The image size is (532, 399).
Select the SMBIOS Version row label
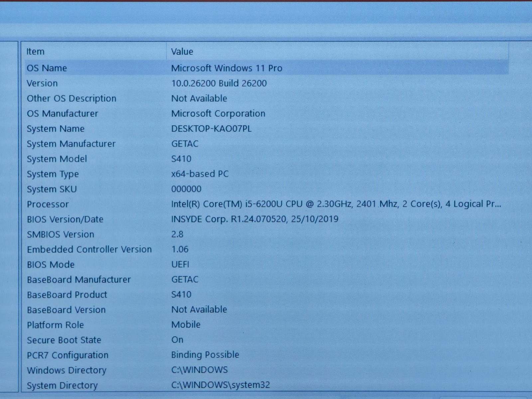(61, 234)
